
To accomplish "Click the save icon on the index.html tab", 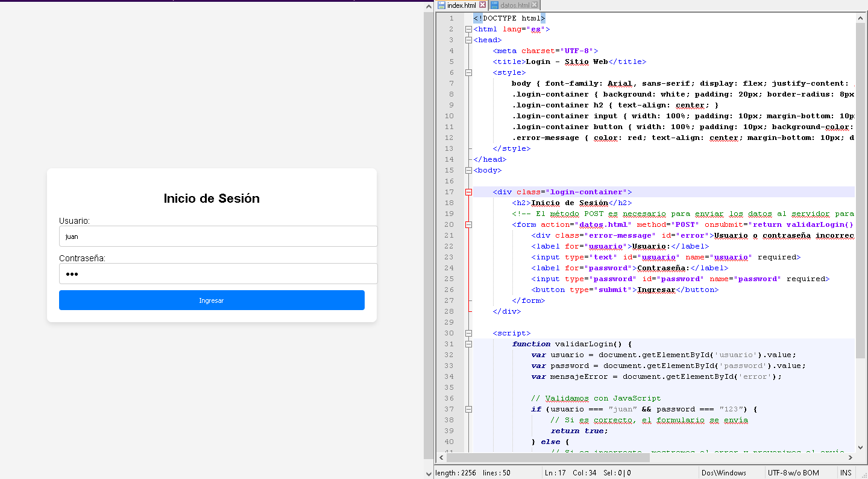I will [441, 5].
